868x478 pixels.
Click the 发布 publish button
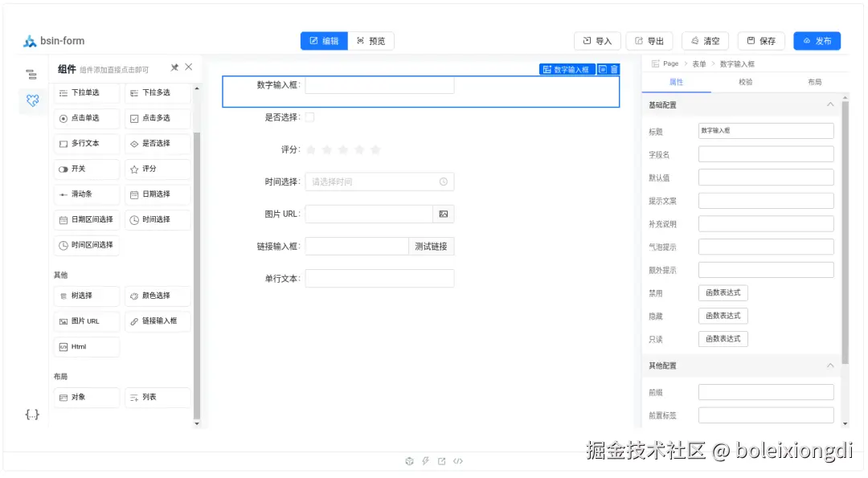(x=817, y=41)
